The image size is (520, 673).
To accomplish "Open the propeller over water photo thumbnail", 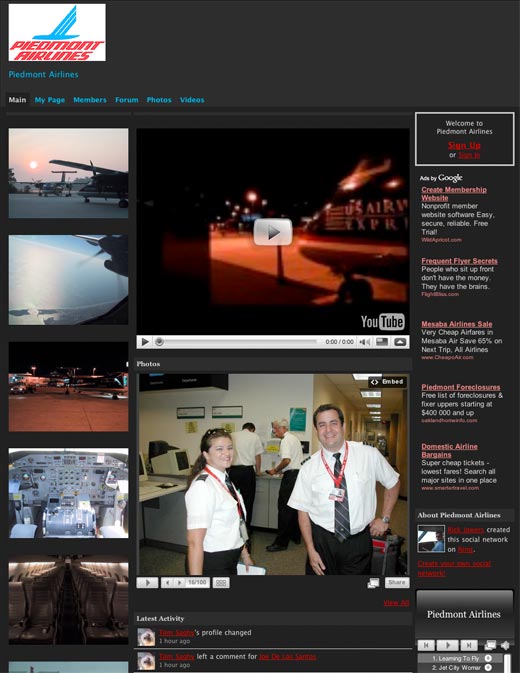I will [68, 280].
